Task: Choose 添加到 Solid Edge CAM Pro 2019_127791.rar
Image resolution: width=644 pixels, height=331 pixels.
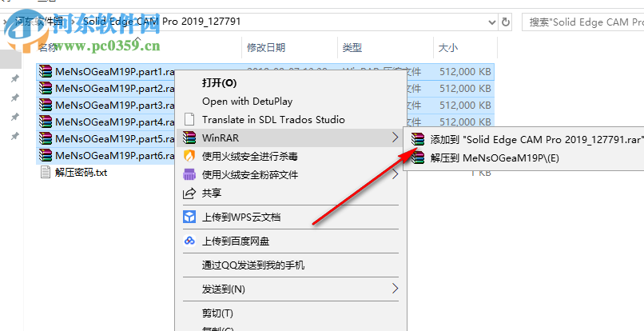Action: pyautogui.click(x=535, y=139)
